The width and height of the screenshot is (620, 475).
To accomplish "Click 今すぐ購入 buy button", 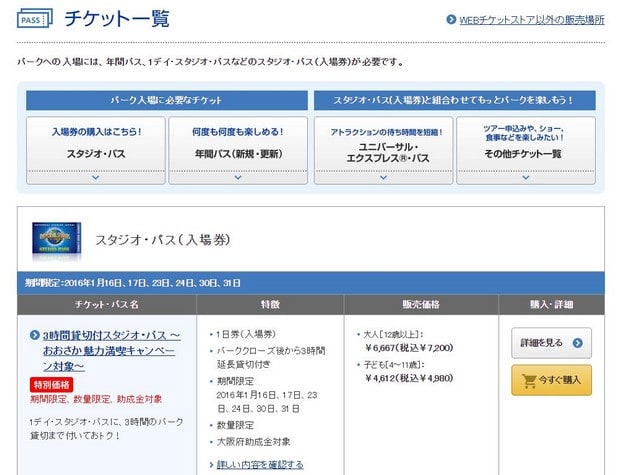I will pyautogui.click(x=552, y=380).
